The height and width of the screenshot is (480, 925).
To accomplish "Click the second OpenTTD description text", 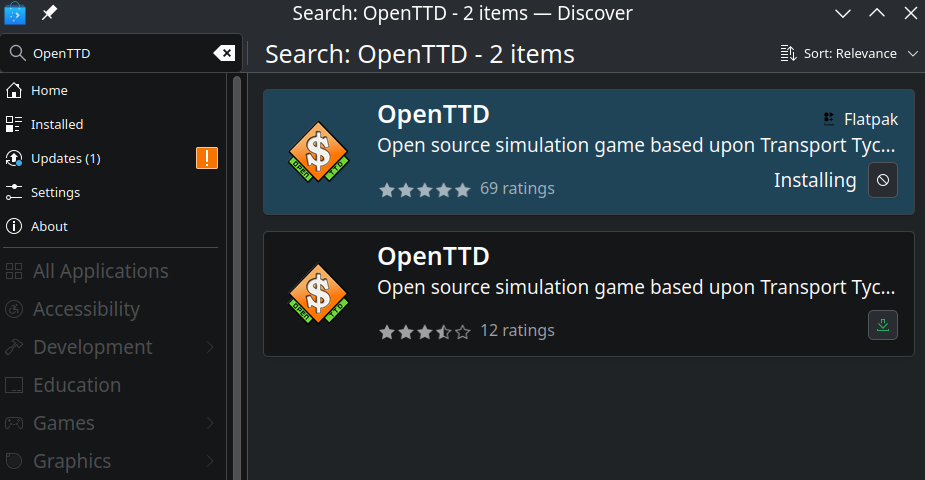I will click(636, 287).
